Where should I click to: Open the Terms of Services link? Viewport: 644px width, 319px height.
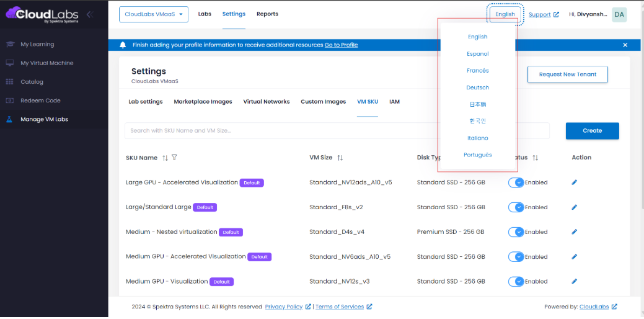click(x=340, y=307)
